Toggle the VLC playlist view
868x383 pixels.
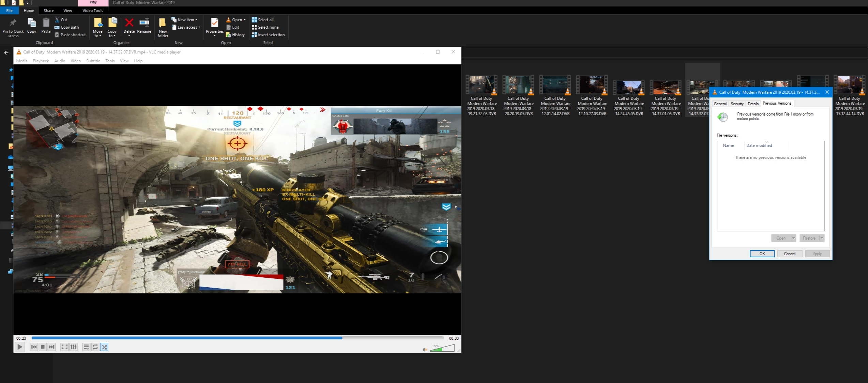[x=86, y=347]
